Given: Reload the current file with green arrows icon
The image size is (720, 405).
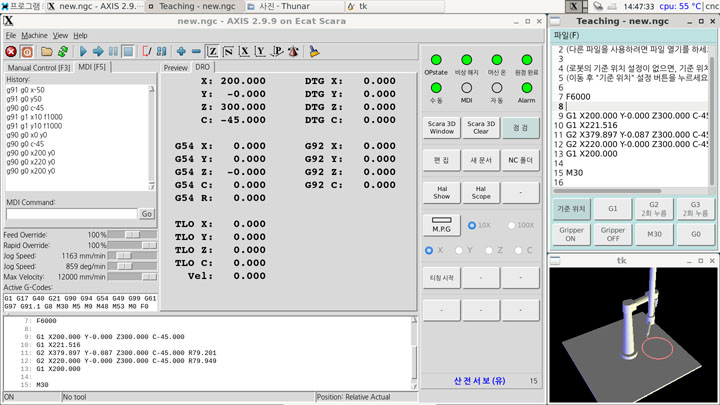Looking at the screenshot, I should click(x=63, y=52).
